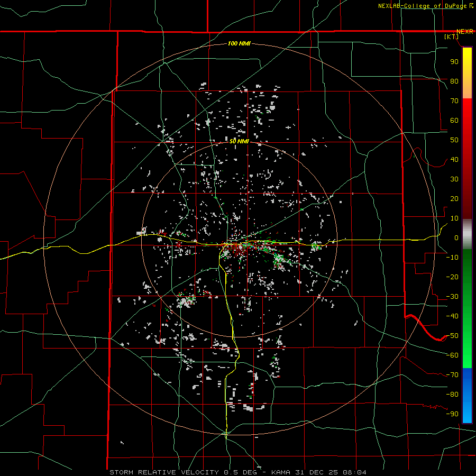The width and height of the screenshot is (476, 476).
Task: Click the 40 value on velocity scale
Action: [454, 159]
